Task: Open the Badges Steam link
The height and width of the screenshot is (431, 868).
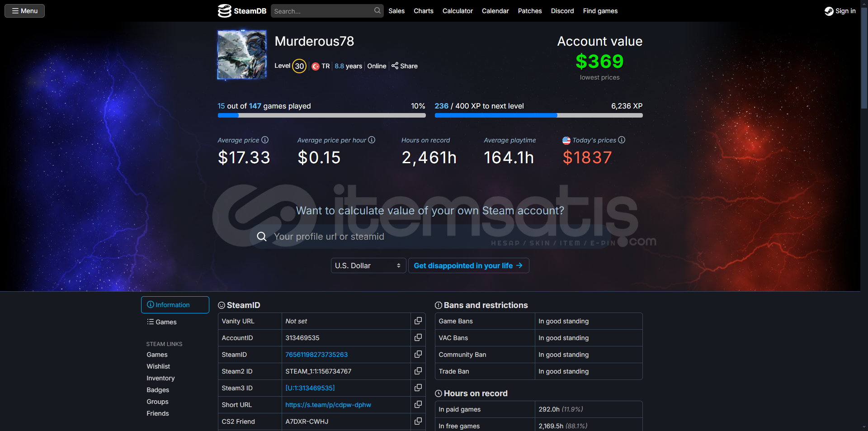Action: tap(158, 390)
